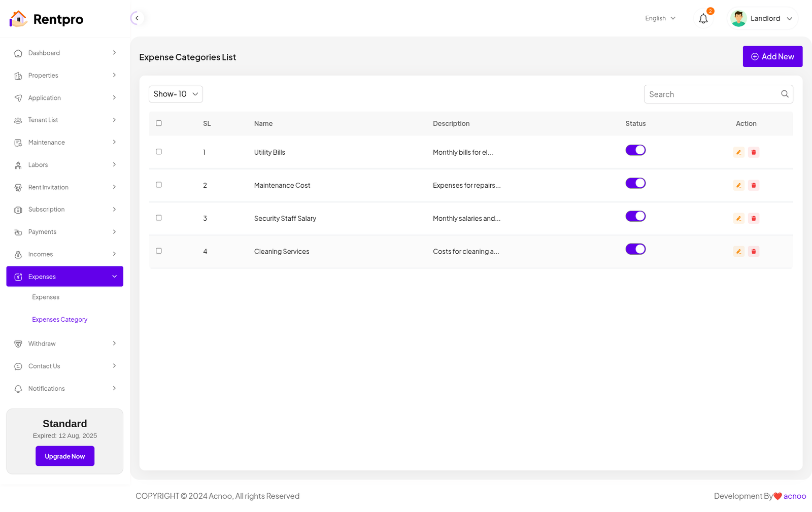
Task: Click the Add New button
Action: [772, 56]
